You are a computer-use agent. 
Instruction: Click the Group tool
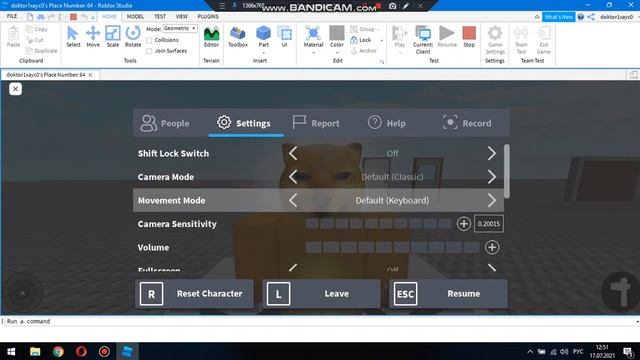[x=364, y=29]
